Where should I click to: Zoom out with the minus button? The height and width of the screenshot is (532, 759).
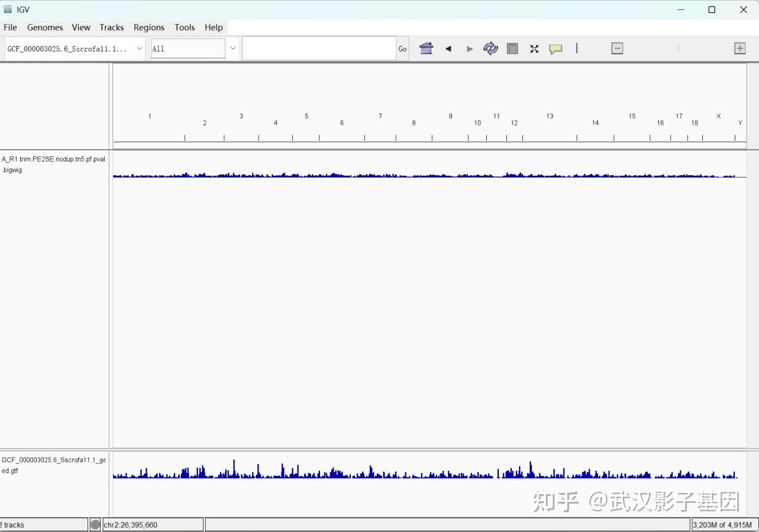[617, 49]
